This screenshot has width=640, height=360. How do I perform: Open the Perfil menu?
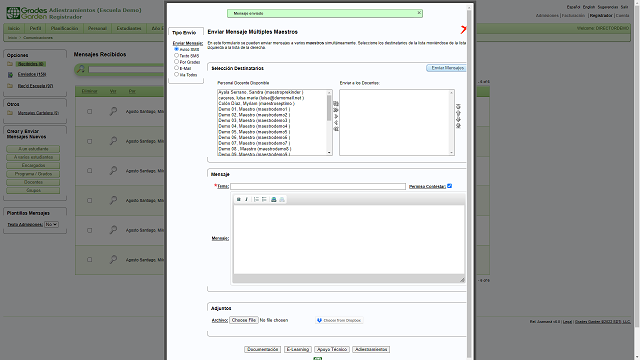click(x=36, y=28)
